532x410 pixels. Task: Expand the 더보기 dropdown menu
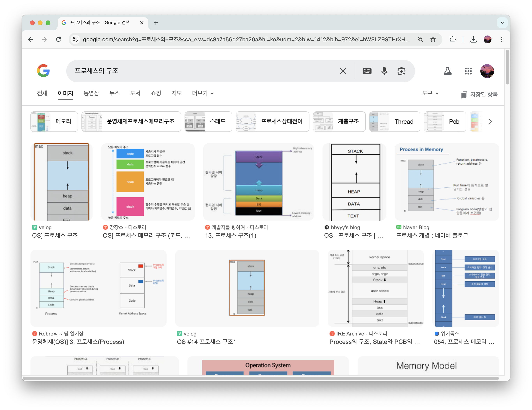(x=202, y=93)
